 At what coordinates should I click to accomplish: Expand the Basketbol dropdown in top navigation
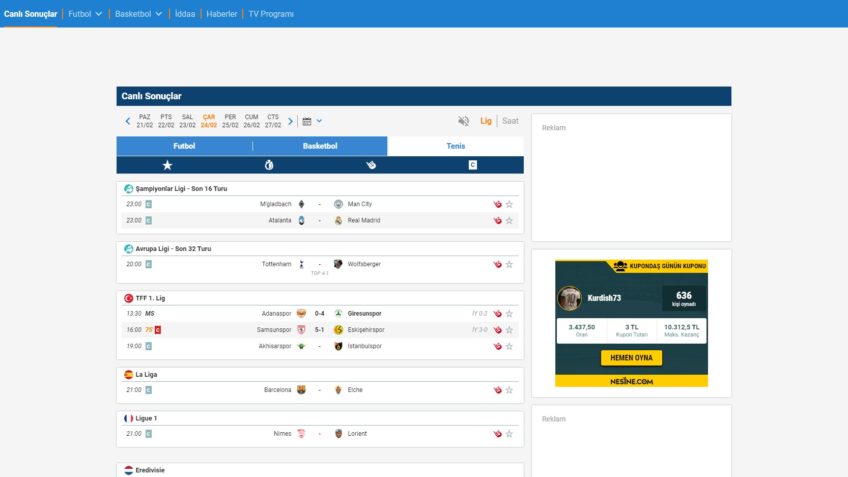[x=139, y=14]
